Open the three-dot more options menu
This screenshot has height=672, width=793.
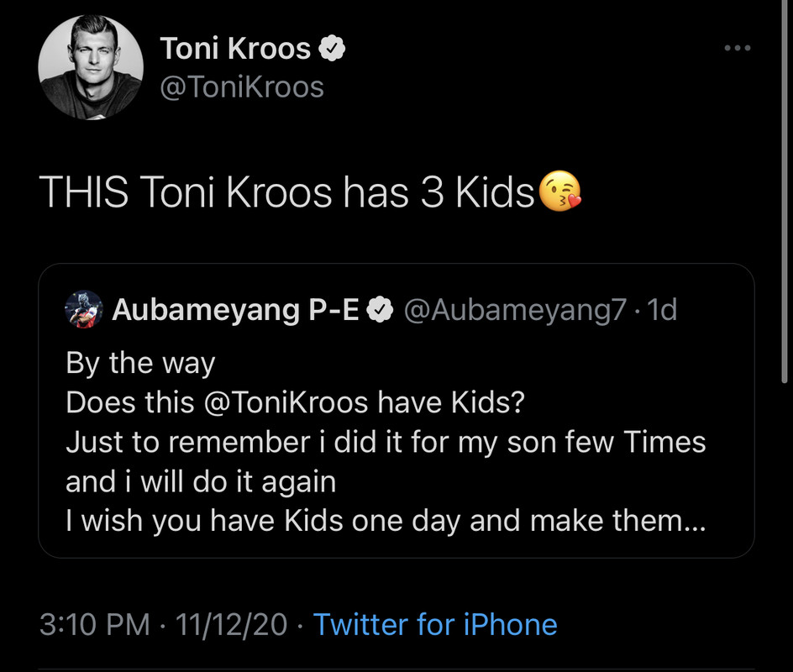pos(737,49)
